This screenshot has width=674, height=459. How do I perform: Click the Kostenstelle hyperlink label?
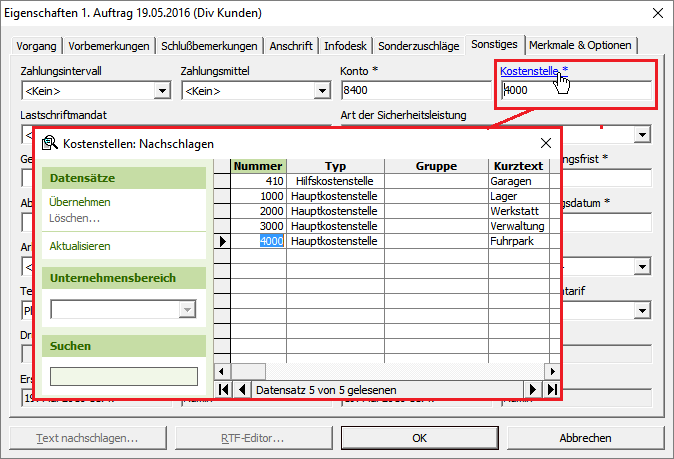click(528, 71)
